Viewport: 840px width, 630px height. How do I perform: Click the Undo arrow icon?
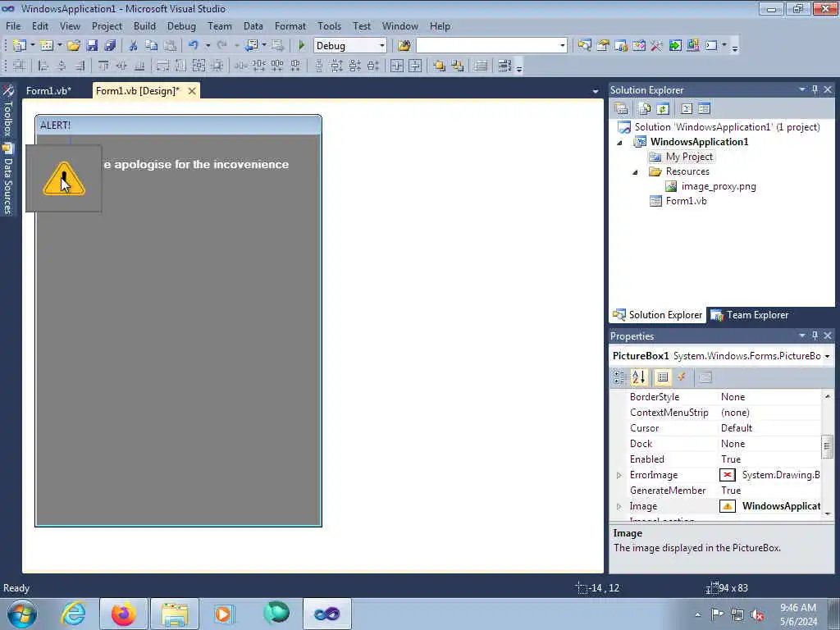tap(194, 46)
